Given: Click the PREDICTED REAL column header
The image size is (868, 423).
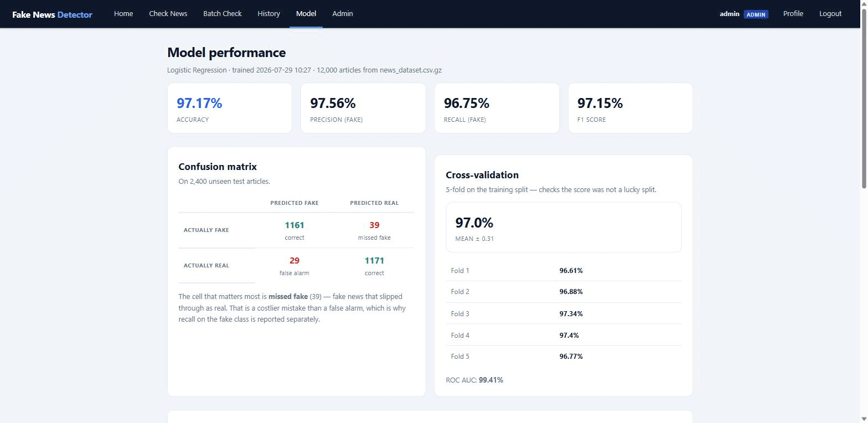Looking at the screenshot, I should point(374,203).
